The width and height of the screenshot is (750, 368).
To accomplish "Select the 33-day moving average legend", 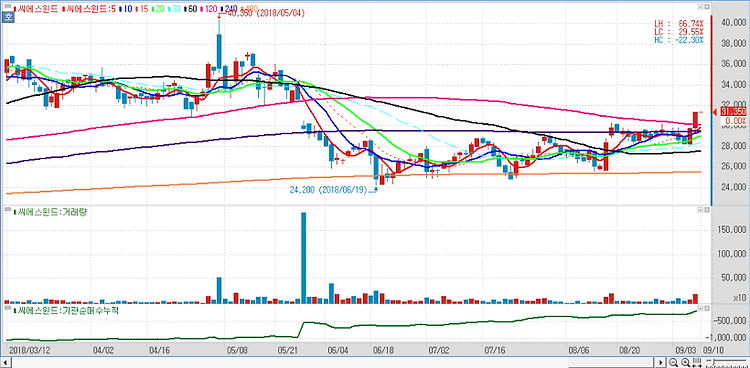I will click(175, 9).
